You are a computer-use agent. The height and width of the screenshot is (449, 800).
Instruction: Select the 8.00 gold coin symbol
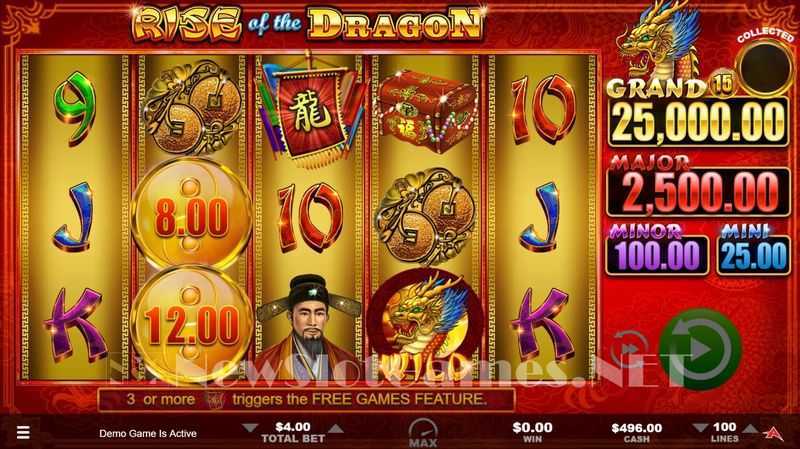[x=191, y=216]
